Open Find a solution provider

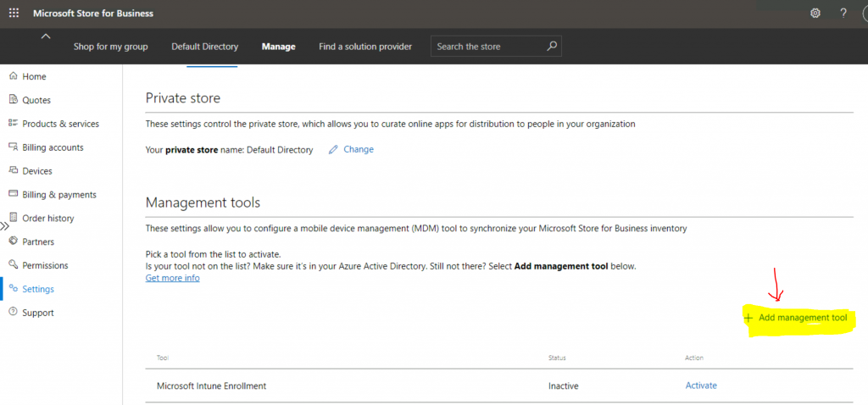pos(365,47)
